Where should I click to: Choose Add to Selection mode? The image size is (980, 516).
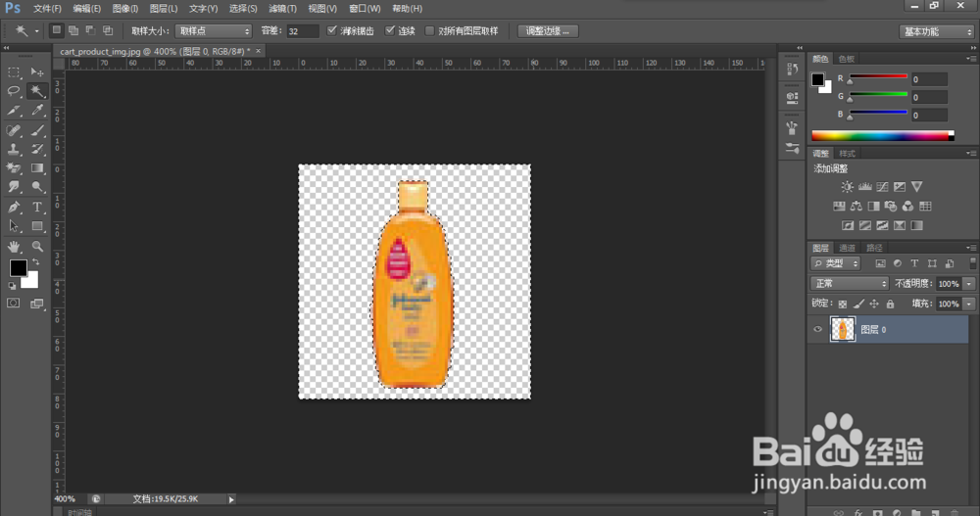point(73,30)
